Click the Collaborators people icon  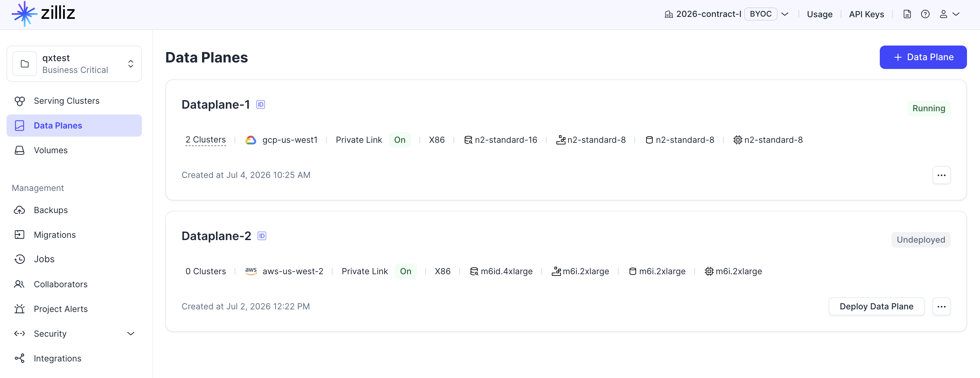[x=20, y=284]
